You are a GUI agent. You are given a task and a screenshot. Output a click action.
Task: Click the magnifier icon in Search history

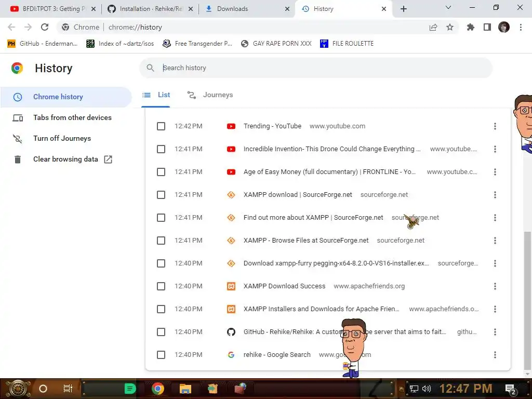(150, 68)
